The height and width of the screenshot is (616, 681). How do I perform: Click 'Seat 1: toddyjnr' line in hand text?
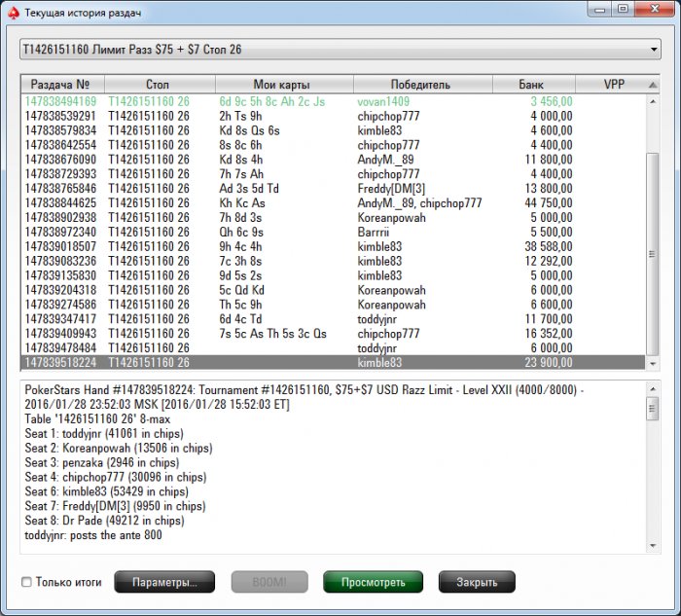click(x=104, y=434)
